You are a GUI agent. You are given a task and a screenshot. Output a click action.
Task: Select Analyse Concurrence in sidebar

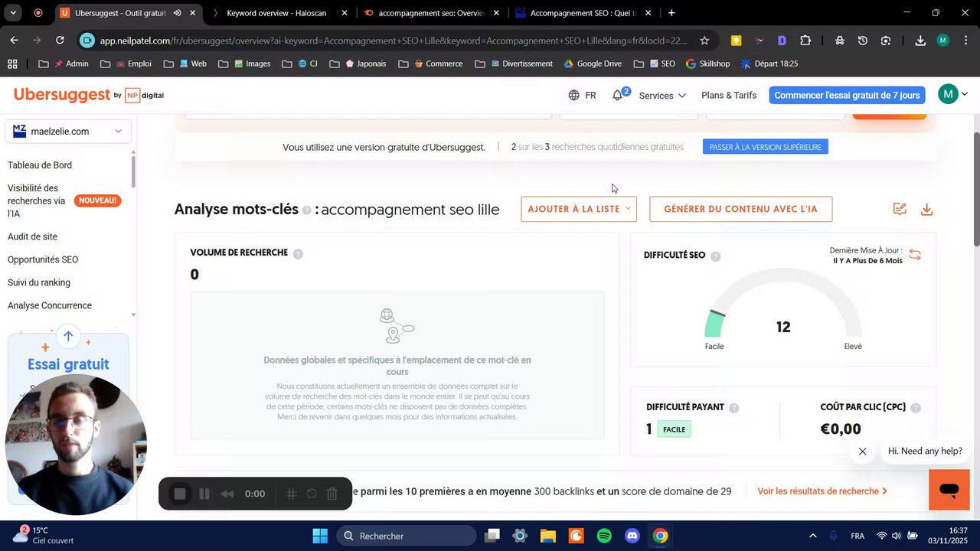coord(50,306)
